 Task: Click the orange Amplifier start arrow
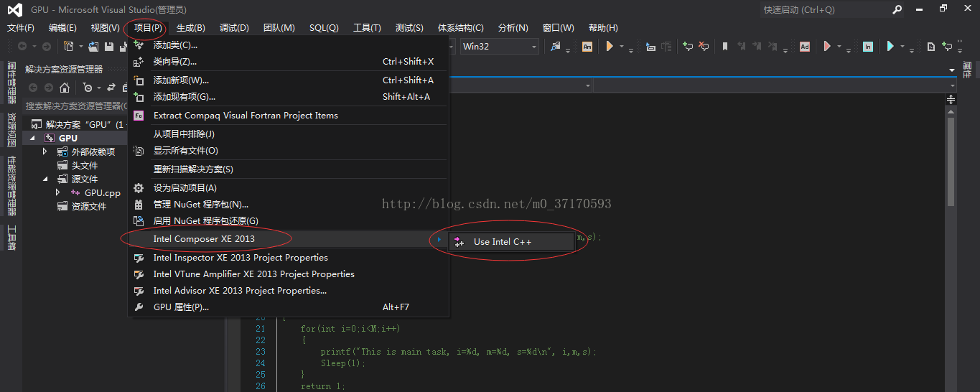pyautogui.click(x=610, y=46)
